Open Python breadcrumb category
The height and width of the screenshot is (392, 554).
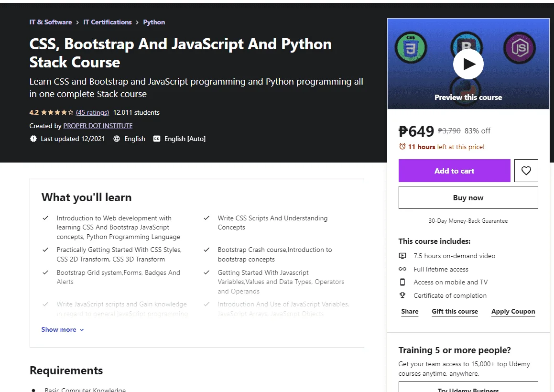tap(154, 22)
